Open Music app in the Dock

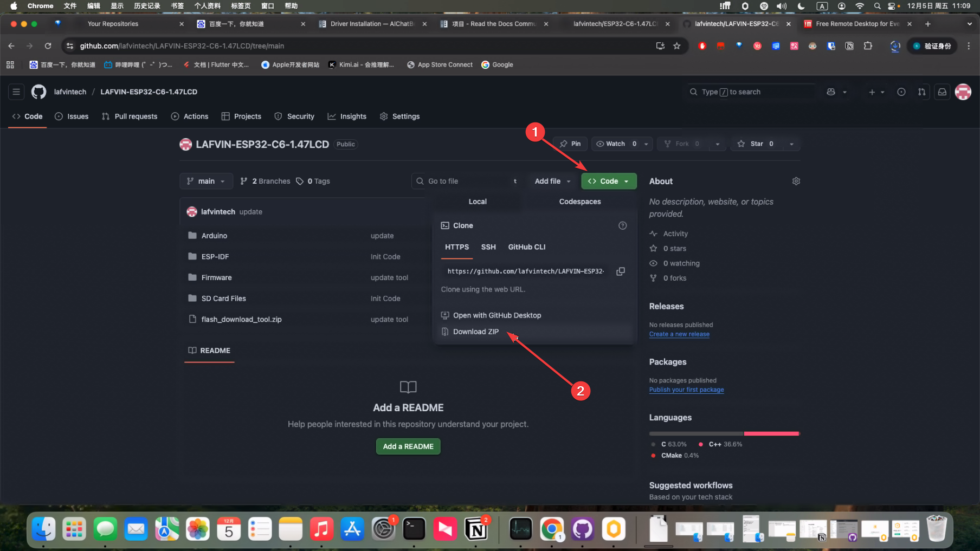(321, 529)
